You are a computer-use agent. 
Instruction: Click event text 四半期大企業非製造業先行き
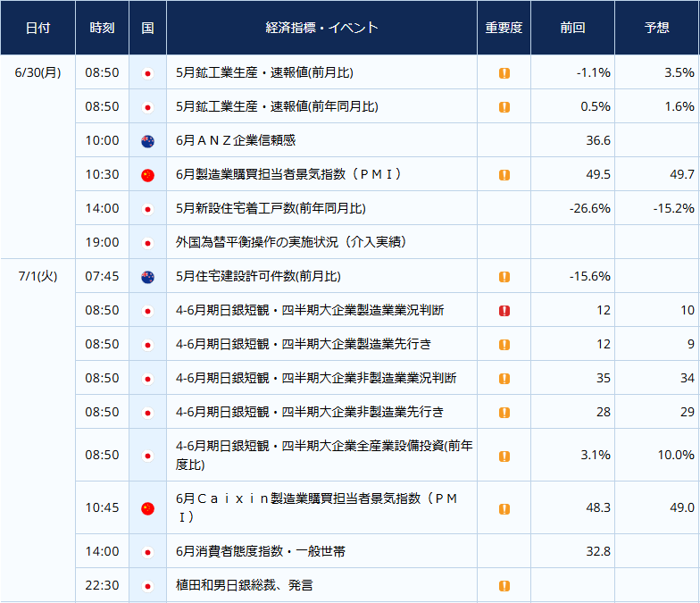[x=362, y=412]
